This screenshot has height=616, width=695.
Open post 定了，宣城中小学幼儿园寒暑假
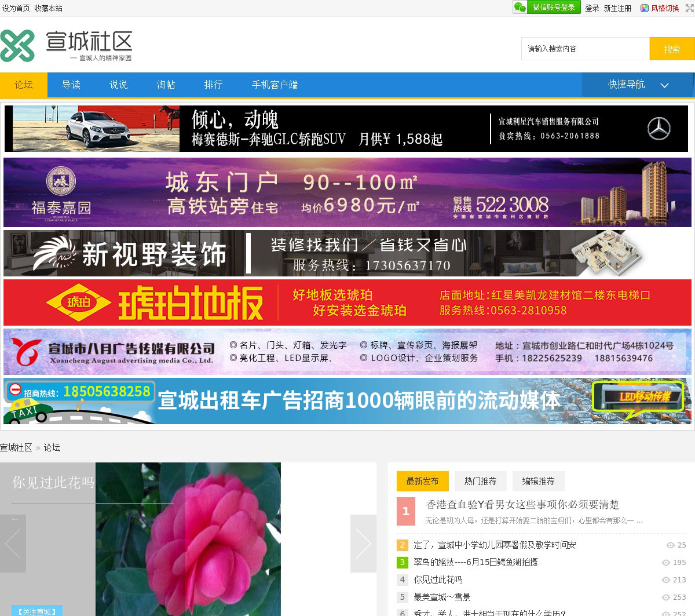pos(495,545)
